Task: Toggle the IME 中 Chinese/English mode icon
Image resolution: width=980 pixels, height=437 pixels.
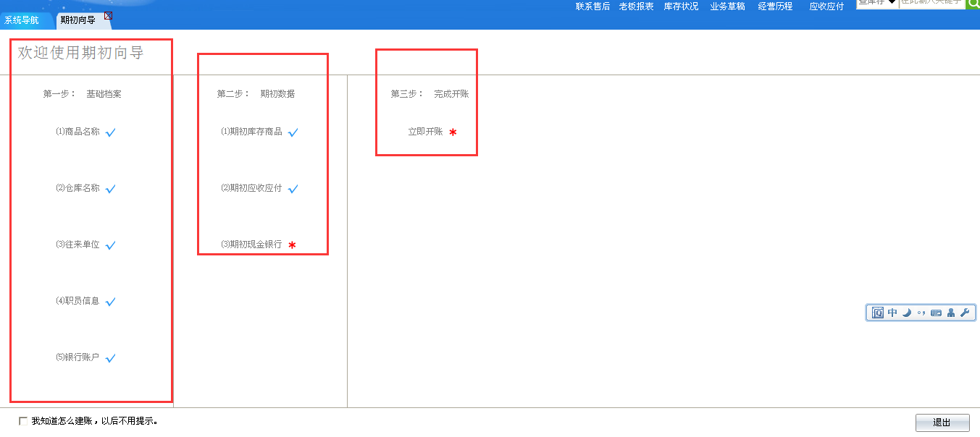Action: click(892, 313)
